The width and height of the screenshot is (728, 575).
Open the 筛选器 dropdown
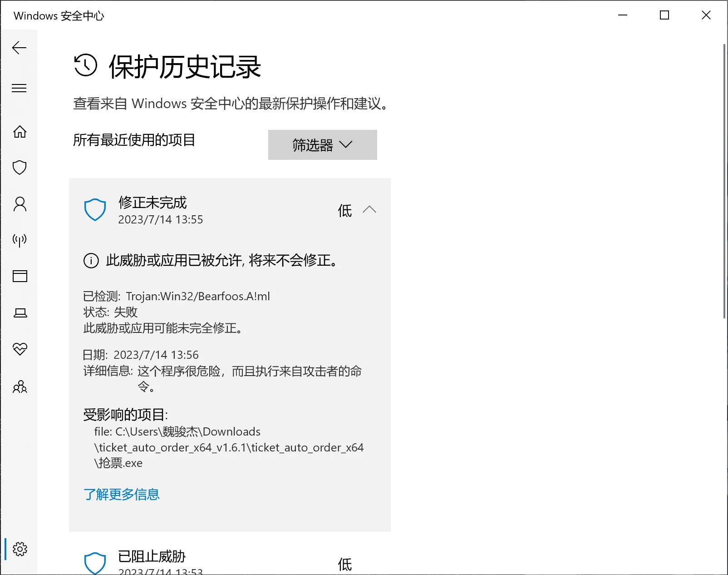click(322, 145)
